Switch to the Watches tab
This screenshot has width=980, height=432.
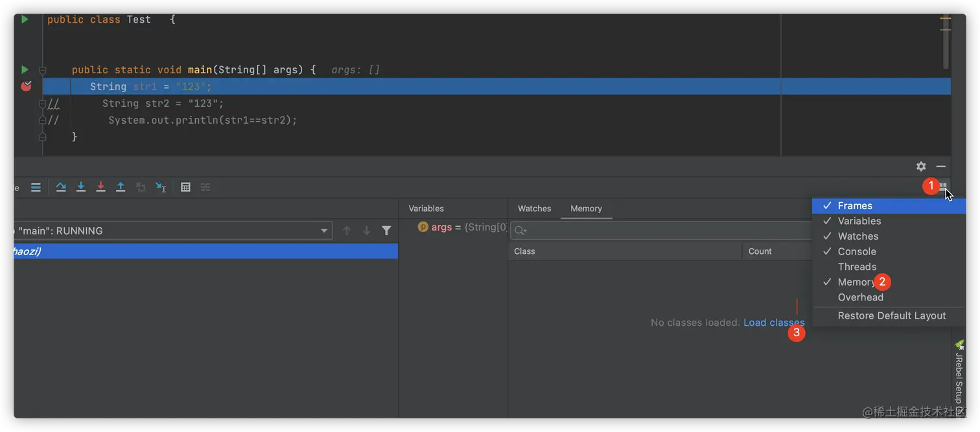pyautogui.click(x=534, y=209)
